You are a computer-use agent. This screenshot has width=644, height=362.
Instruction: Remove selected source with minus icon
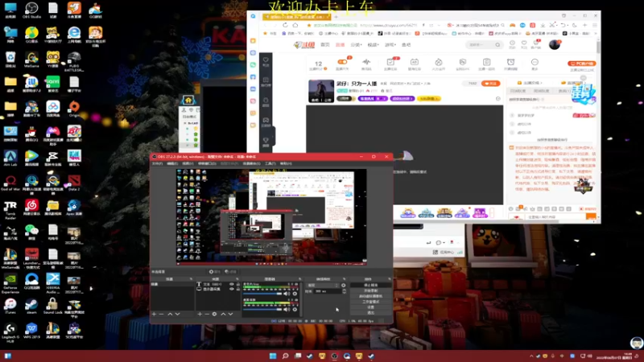(x=207, y=314)
